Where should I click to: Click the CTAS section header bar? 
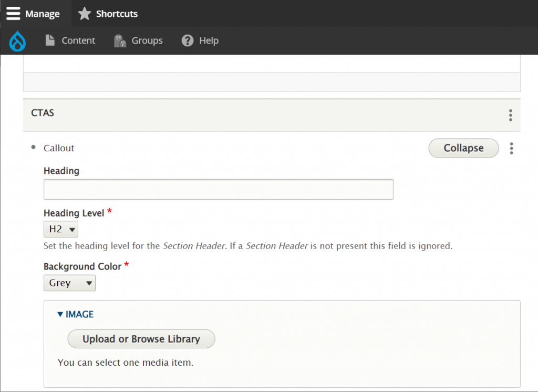tap(263, 114)
